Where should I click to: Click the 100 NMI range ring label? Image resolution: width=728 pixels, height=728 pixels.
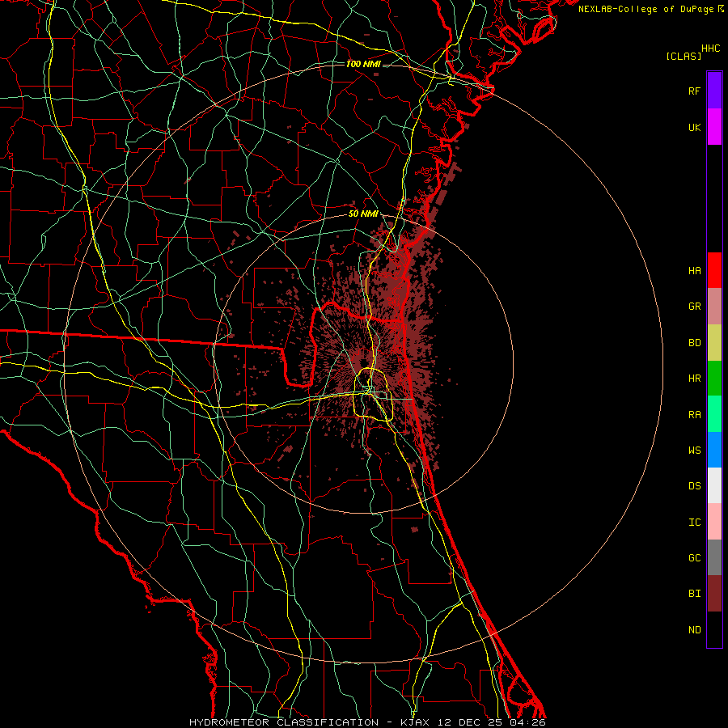coord(363,64)
